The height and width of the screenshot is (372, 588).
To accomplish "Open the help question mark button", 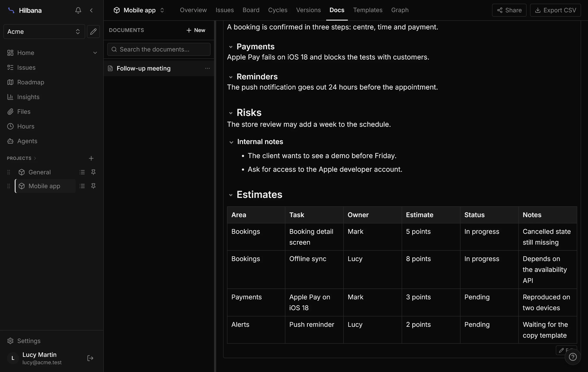I will click(573, 357).
